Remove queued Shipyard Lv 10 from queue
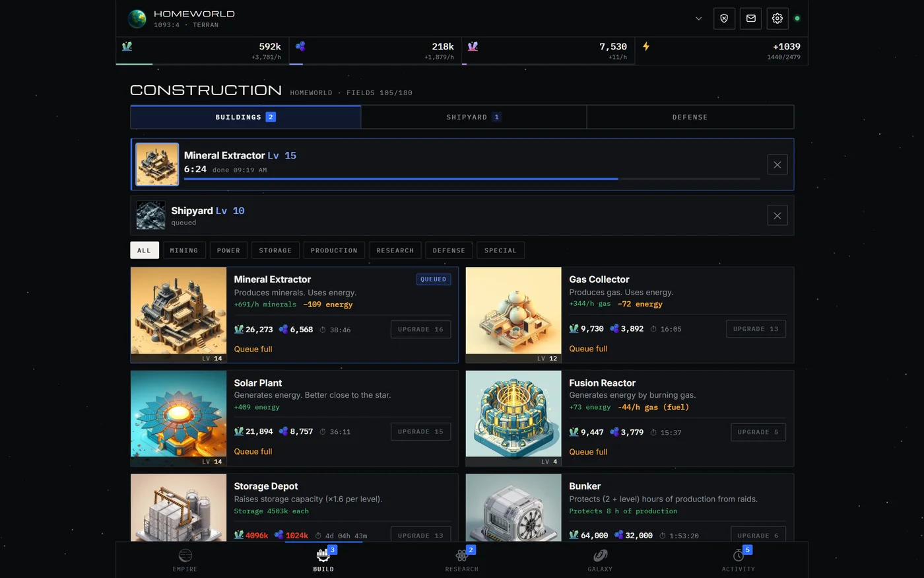Screen dimensions: 924x578 pyautogui.click(x=777, y=215)
